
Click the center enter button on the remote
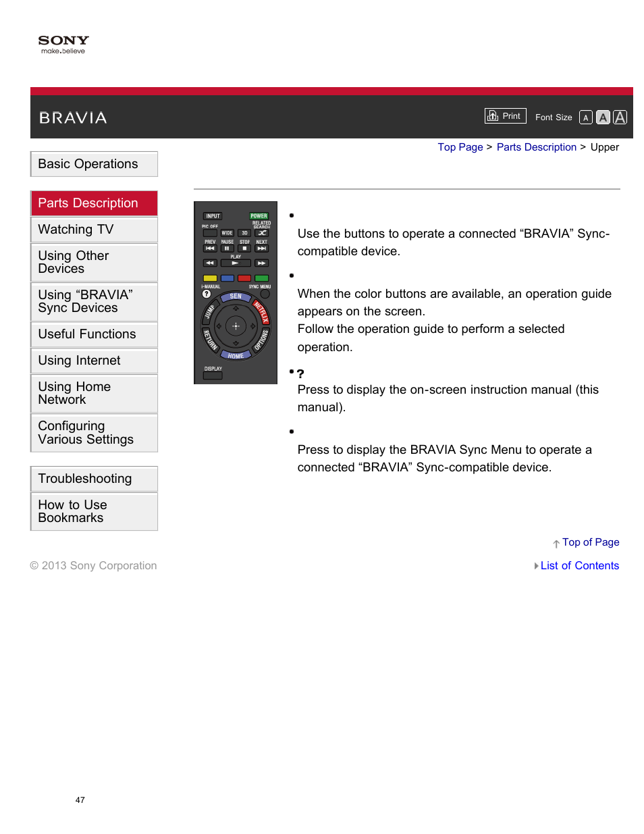tap(236, 326)
